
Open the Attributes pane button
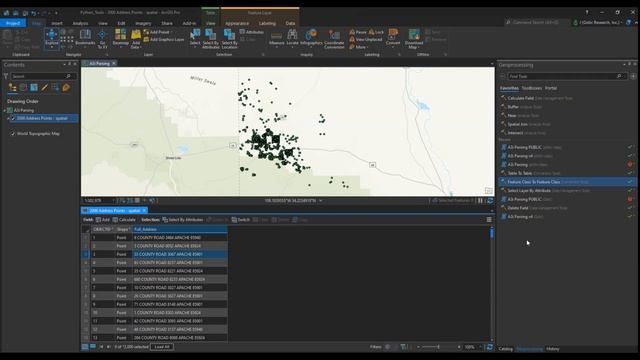point(252,32)
